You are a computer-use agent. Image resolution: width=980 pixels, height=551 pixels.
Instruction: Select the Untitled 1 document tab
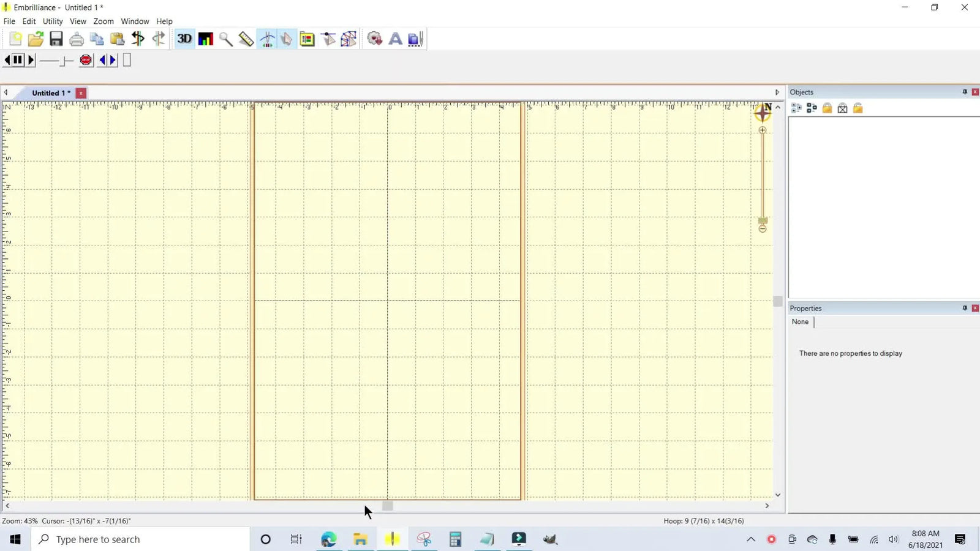51,93
